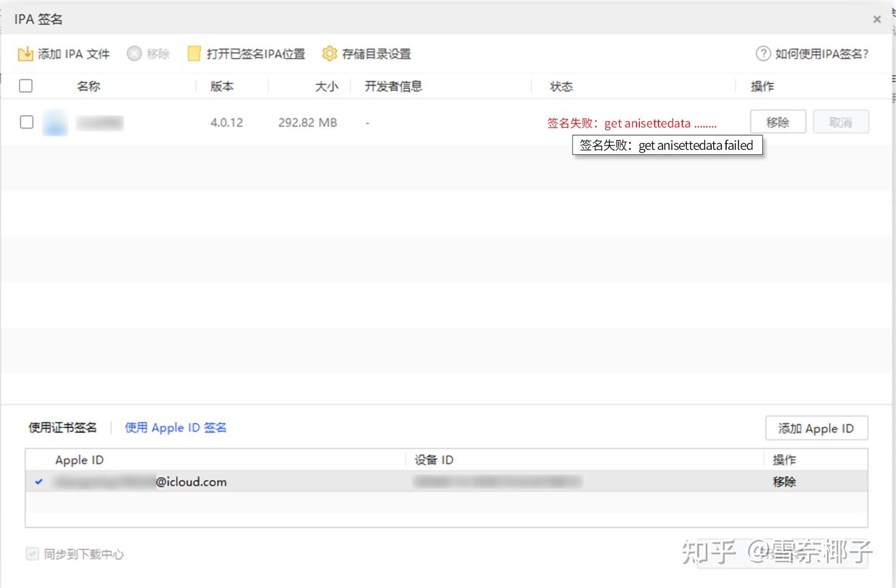Click the 签名失败 error tooltip text
The image size is (896, 588).
(666, 145)
